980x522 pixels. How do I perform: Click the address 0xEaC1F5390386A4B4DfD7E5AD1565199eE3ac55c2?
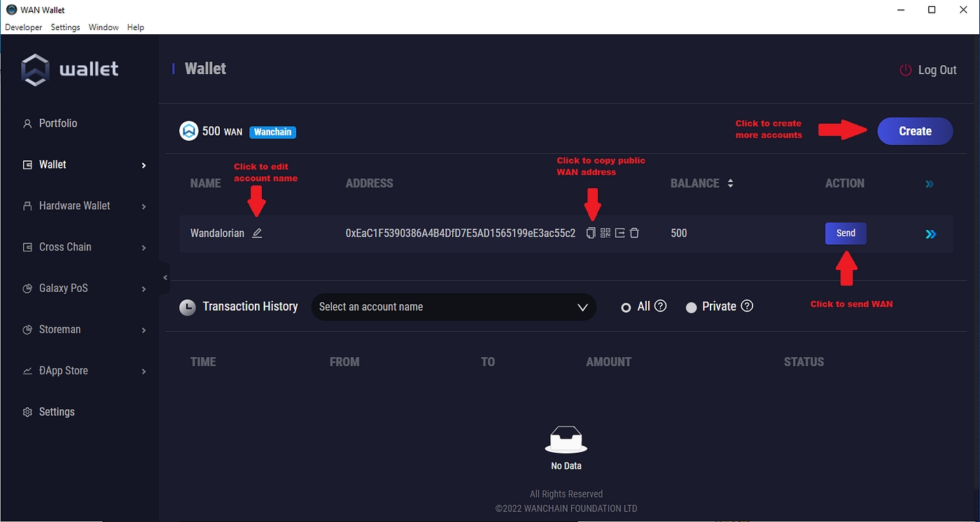461,233
